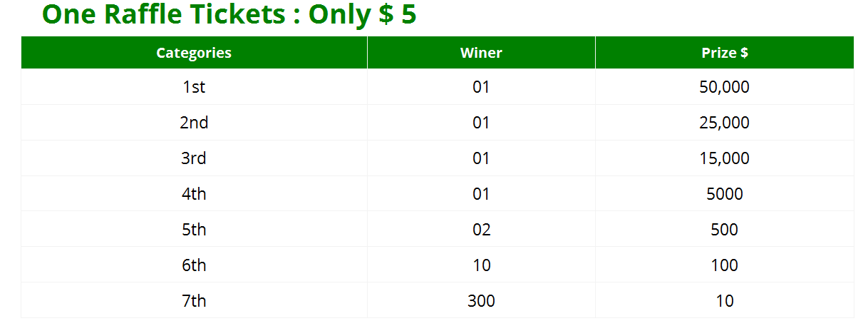
Task: Click the Winer column header
Action: tap(481, 53)
